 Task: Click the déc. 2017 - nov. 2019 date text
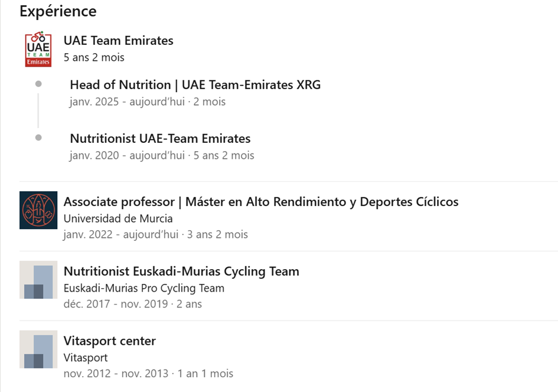coord(116,304)
